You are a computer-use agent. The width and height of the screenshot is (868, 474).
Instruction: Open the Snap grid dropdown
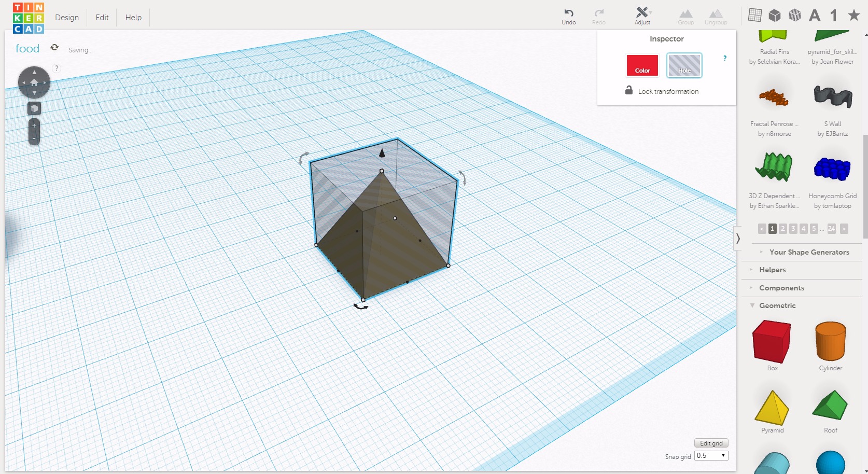711,455
